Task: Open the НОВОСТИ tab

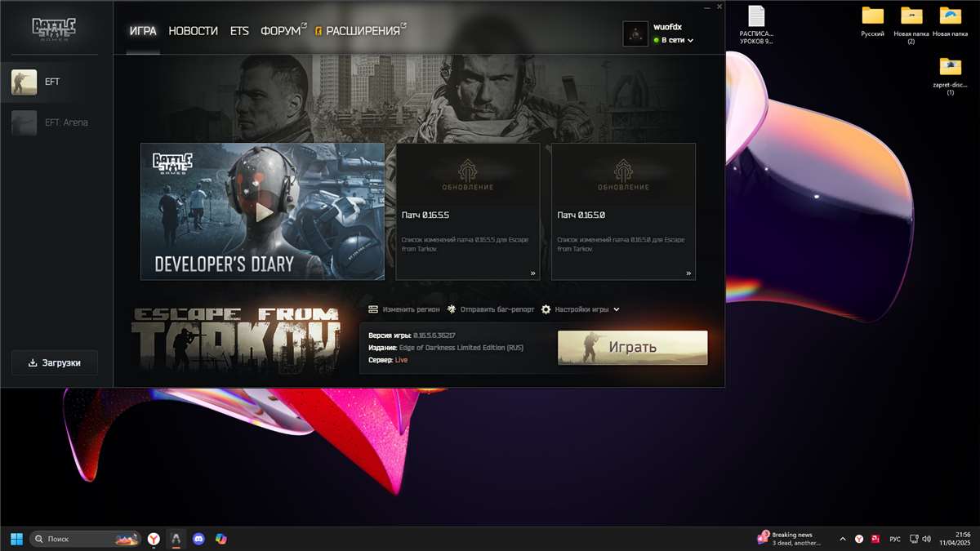Action: click(x=193, y=31)
